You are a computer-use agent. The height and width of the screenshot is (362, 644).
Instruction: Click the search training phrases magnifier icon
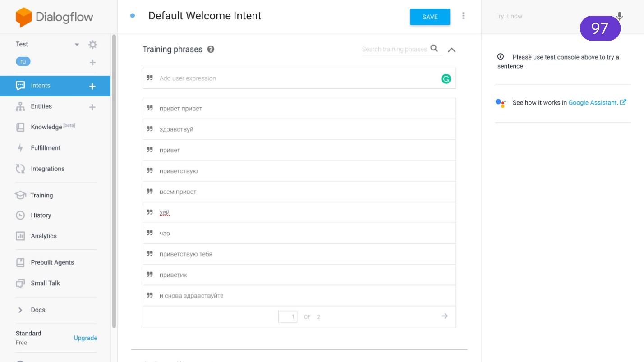coord(434,49)
